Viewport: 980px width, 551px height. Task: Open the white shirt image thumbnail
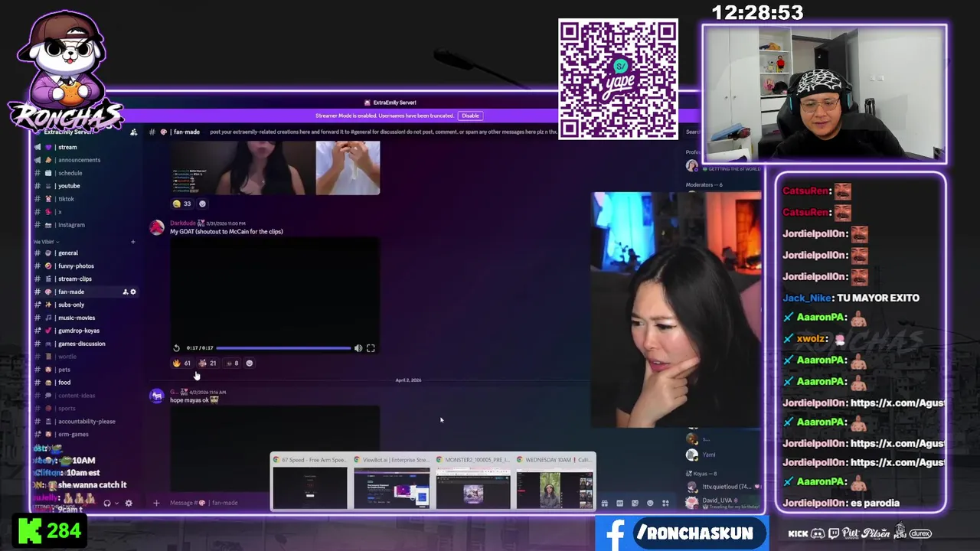pos(348,168)
